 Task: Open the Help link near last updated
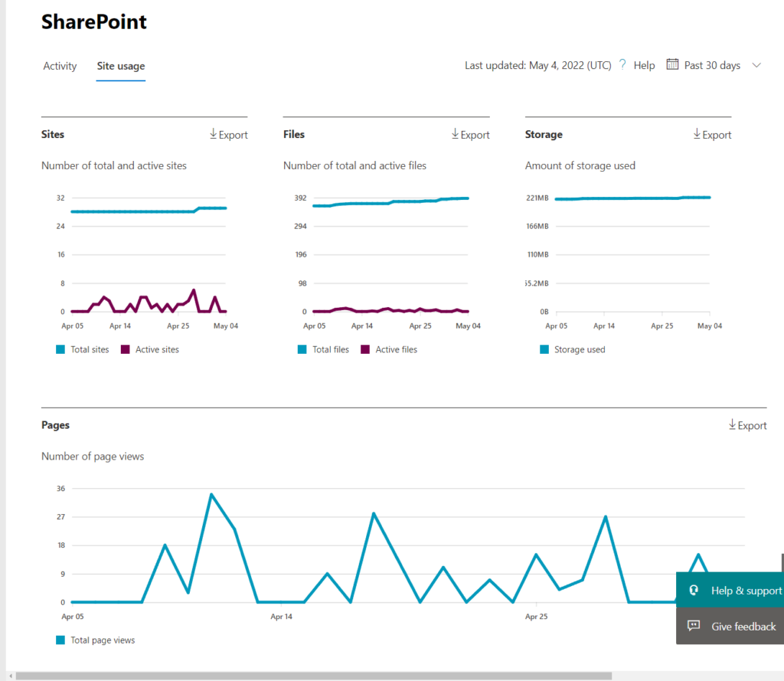click(644, 66)
